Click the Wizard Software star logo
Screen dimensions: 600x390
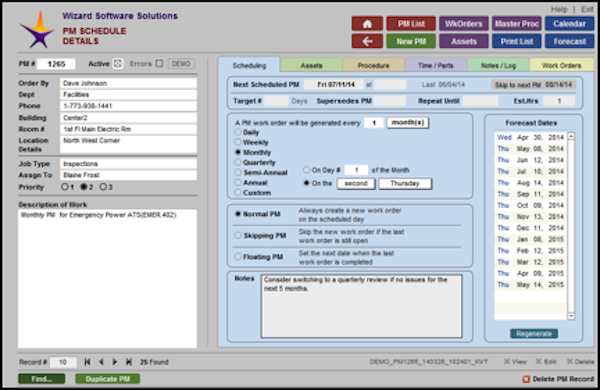(x=38, y=30)
